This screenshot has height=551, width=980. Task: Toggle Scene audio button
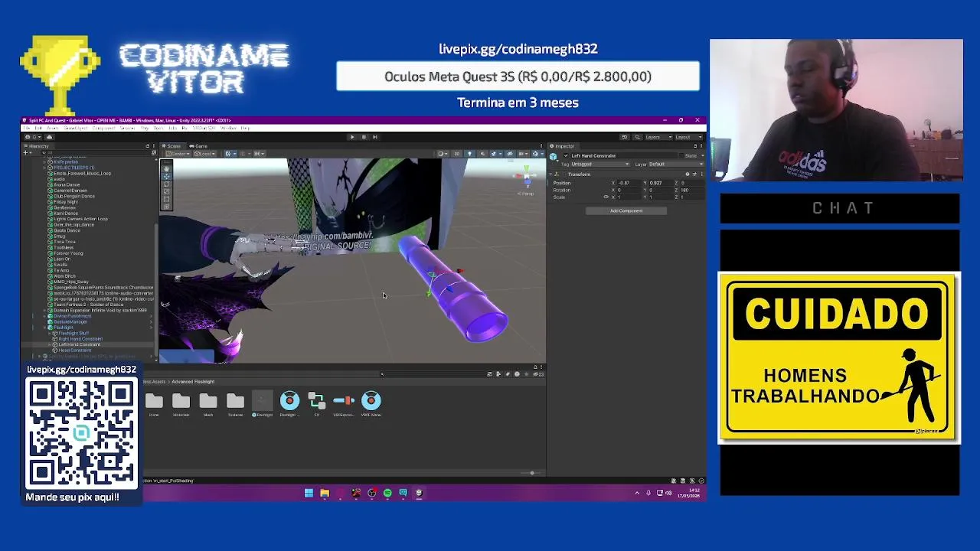tap(482, 154)
